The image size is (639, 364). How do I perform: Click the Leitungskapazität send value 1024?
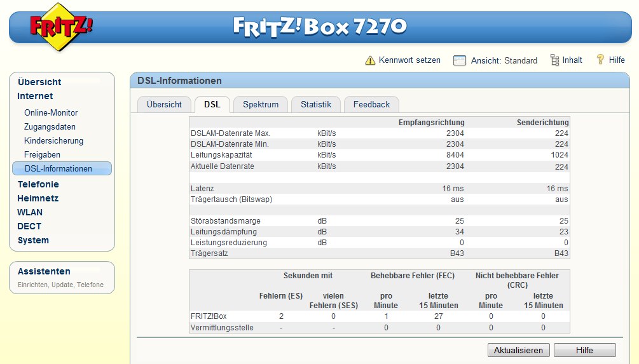pos(560,155)
